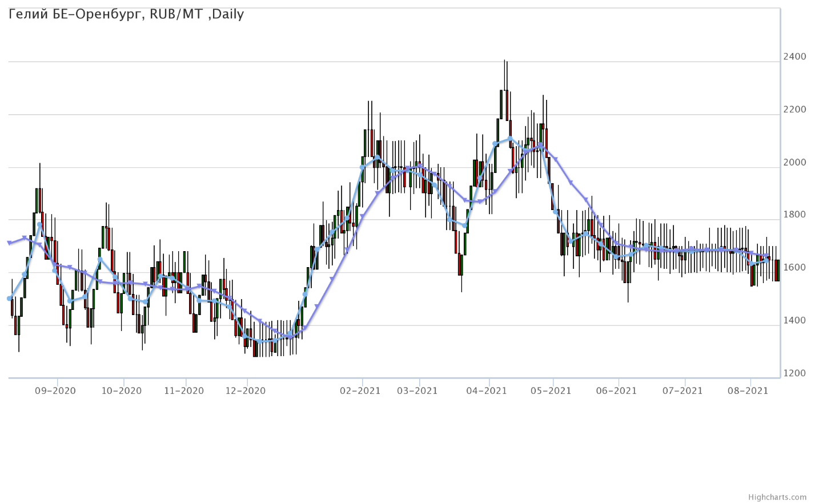
Task: Open the Highcharts.com credits link
Action: click(x=785, y=497)
